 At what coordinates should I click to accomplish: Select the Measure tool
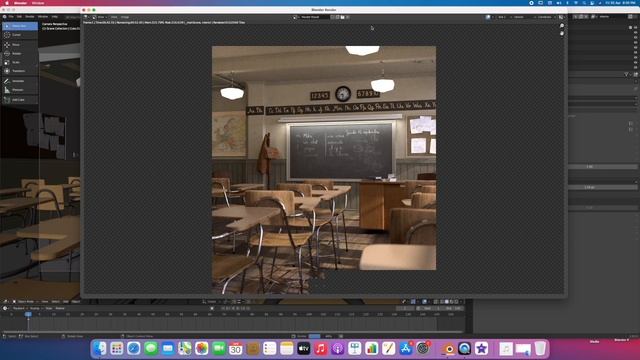tap(20, 90)
